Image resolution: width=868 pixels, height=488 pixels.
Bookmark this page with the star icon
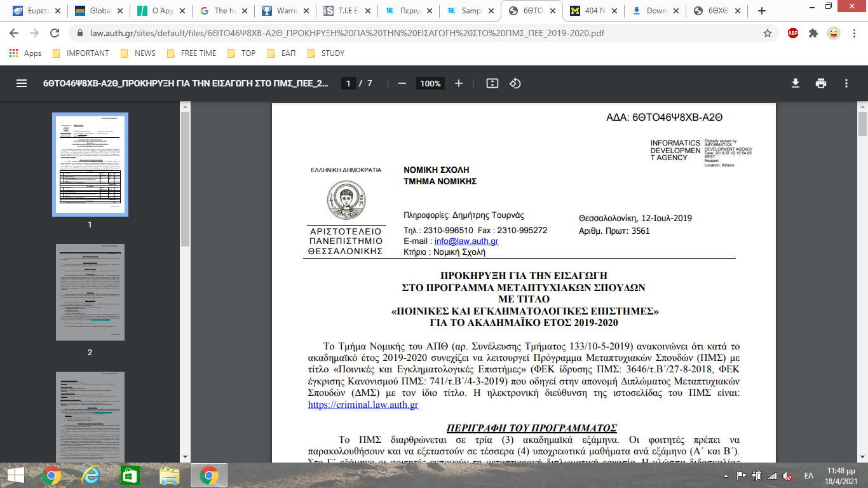tap(768, 33)
